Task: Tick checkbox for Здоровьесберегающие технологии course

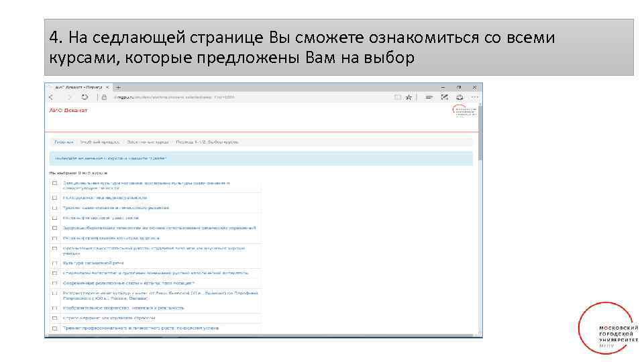Action: pyautogui.click(x=54, y=228)
